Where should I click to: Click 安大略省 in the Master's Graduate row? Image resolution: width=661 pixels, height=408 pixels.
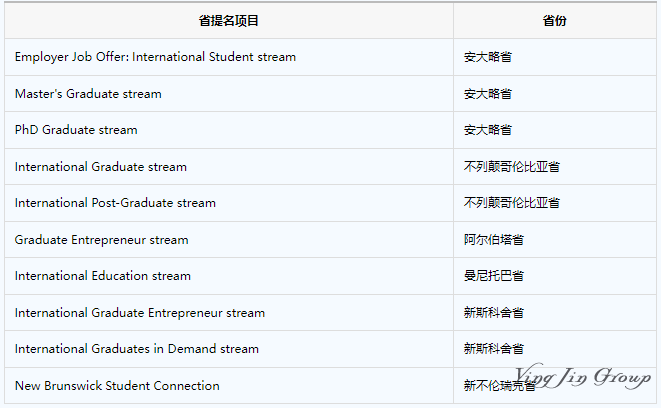coord(488,94)
